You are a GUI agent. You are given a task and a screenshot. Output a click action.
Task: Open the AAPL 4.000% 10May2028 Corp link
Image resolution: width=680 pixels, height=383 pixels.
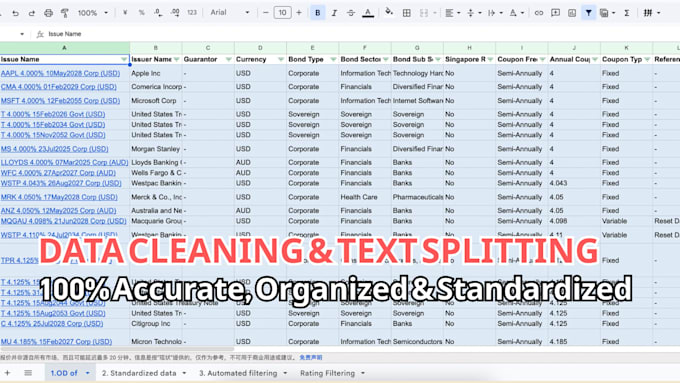click(x=60, y=73)
